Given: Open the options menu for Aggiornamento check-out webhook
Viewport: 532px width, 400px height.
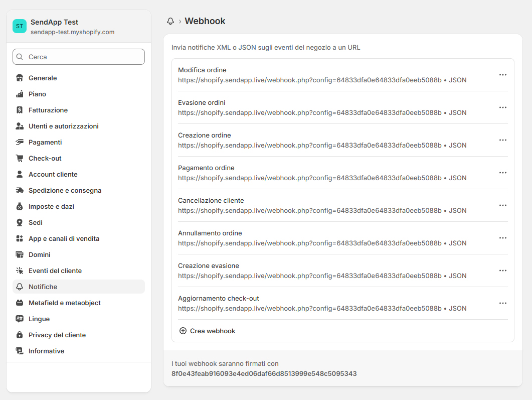Looking at the screenshot, I should click(503, 303).
